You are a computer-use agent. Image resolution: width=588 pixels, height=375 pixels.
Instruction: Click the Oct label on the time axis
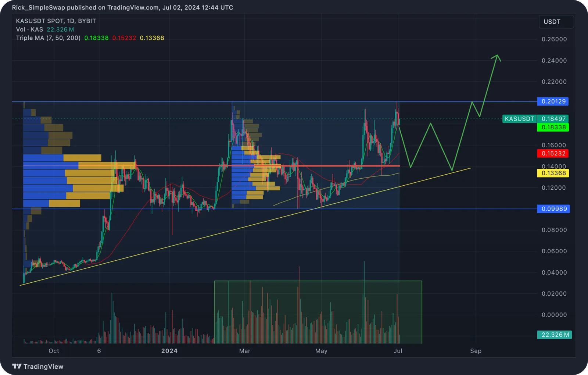(54, 351)
